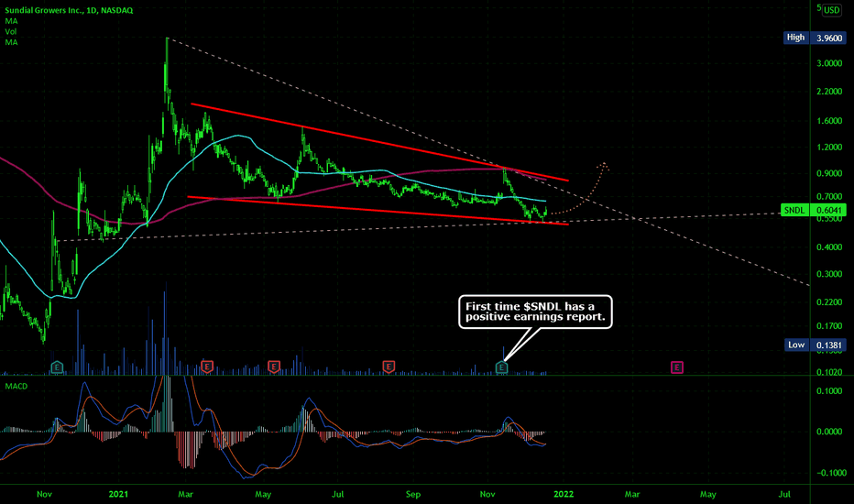Click the red earnings marker in March 2021
The width and height of the screenshot is (854, 504).
pos(207,367)
